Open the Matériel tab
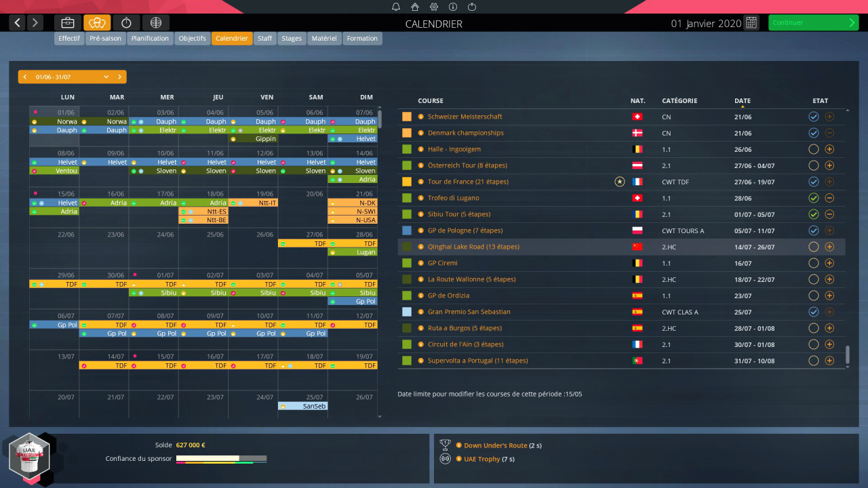The height and width of the screenshot is (488, 868). 324,39
